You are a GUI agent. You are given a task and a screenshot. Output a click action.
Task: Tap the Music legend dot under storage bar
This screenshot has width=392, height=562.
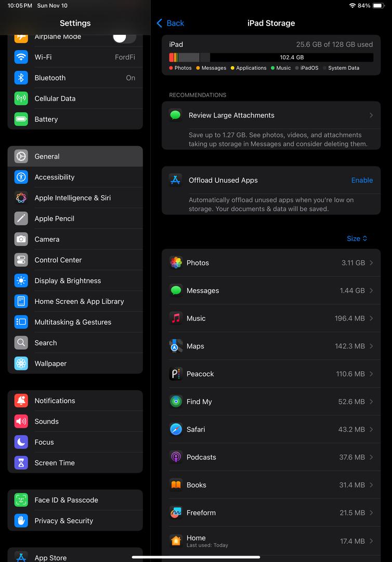(x=273, y=68)
